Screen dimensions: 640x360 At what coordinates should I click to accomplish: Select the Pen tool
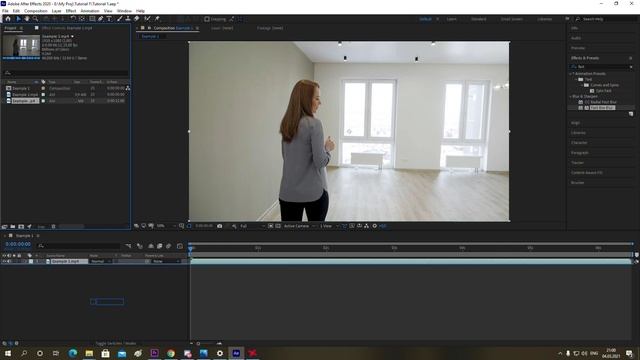tap(100, 19)
